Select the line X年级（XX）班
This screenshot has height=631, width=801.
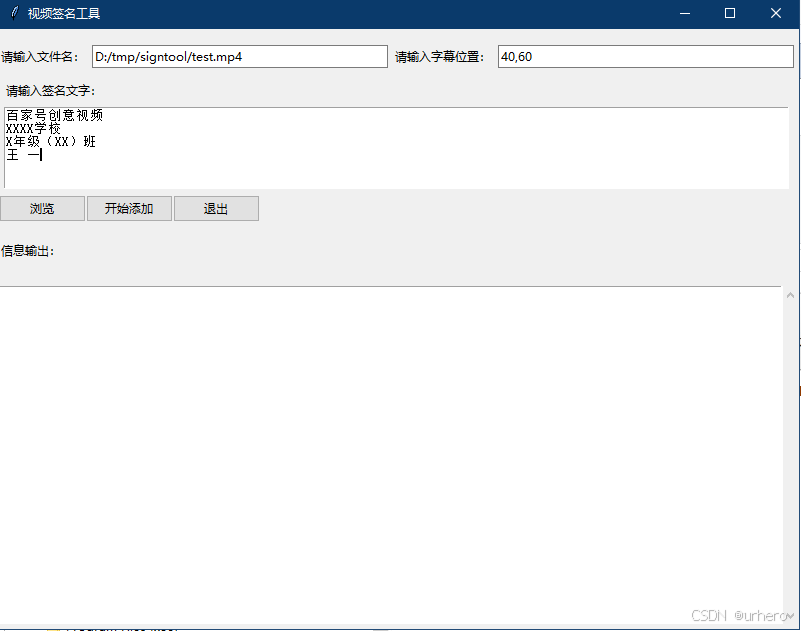[51, 142]
